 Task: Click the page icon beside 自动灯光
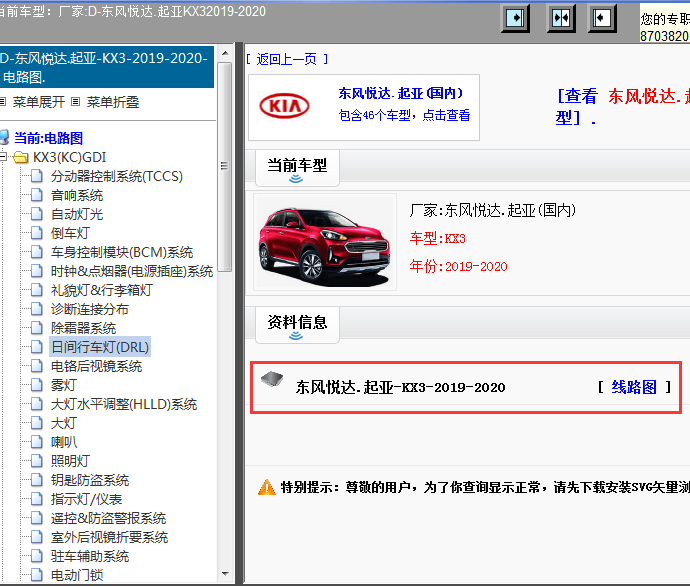[x=37, y=214]
